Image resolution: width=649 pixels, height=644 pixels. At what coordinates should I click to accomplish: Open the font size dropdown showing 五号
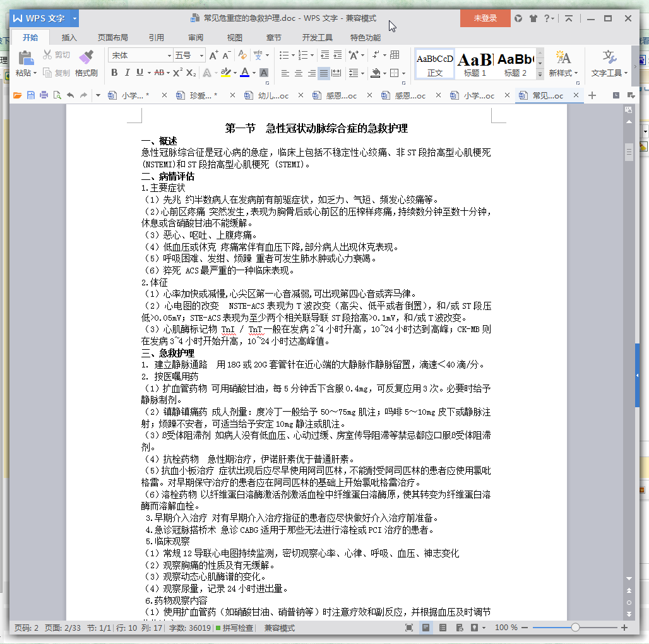pos(202,56)
